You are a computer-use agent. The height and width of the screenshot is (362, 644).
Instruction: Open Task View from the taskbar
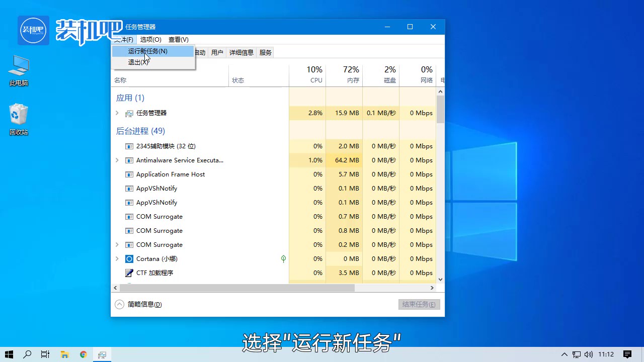pyautogui.click(x=45, y=354)
